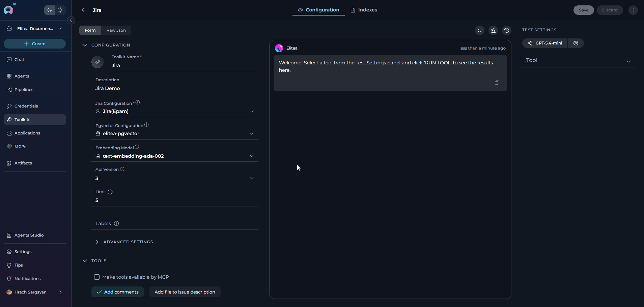Go back using the left arrow
This screenshot has width=644, height=307.
click(84, 10)
